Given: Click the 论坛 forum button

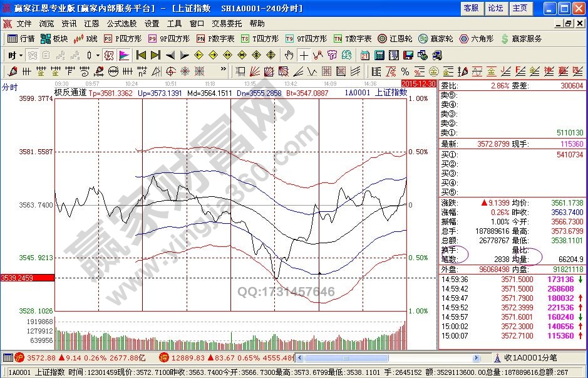Looking at the screenshot, I should point(495,8).
